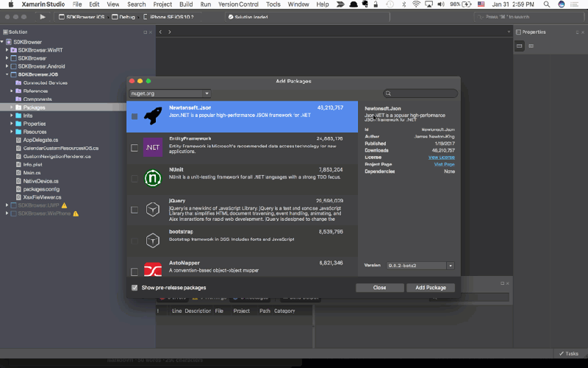
Task: Click the package search input field
Action: point(420,93)
